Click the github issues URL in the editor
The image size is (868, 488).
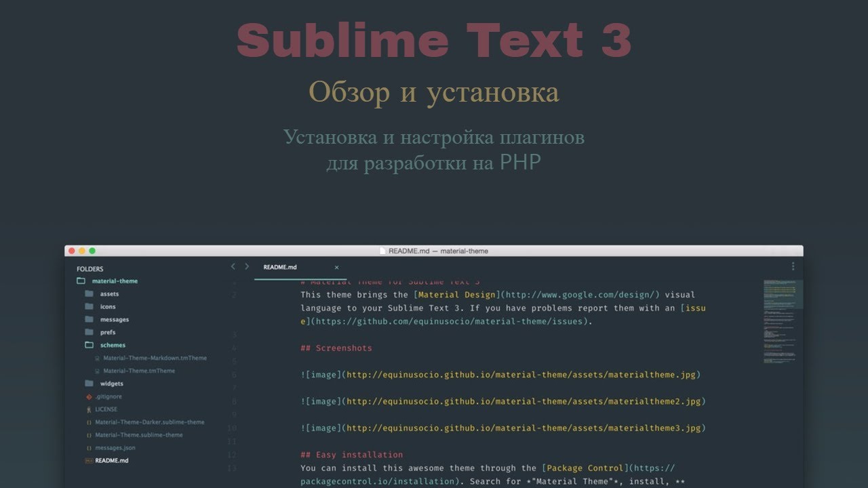click(449, 322)
